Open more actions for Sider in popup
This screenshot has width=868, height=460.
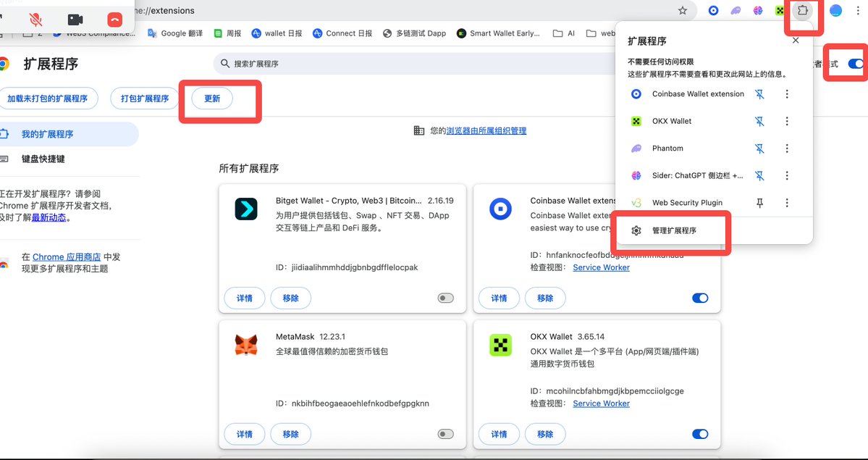[x=787, y=176]
